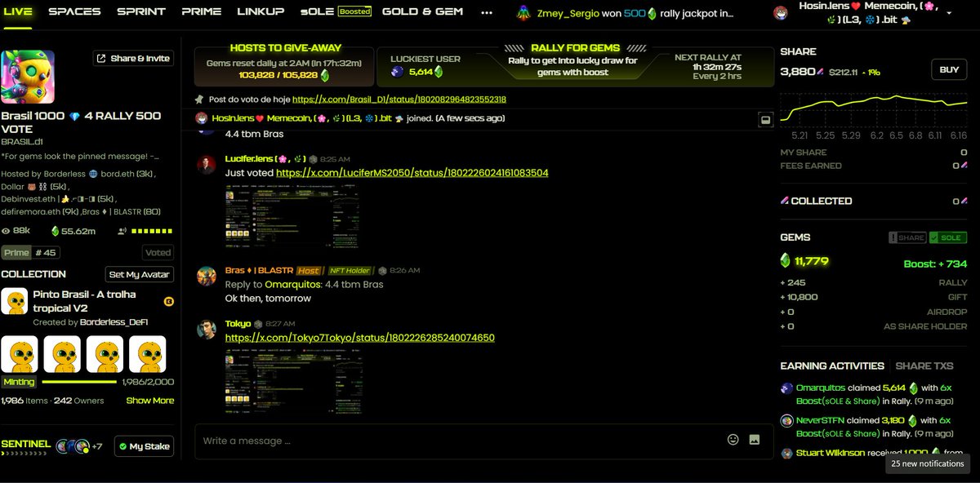Open the 25 new notifications popup

(x=928, y=463)
